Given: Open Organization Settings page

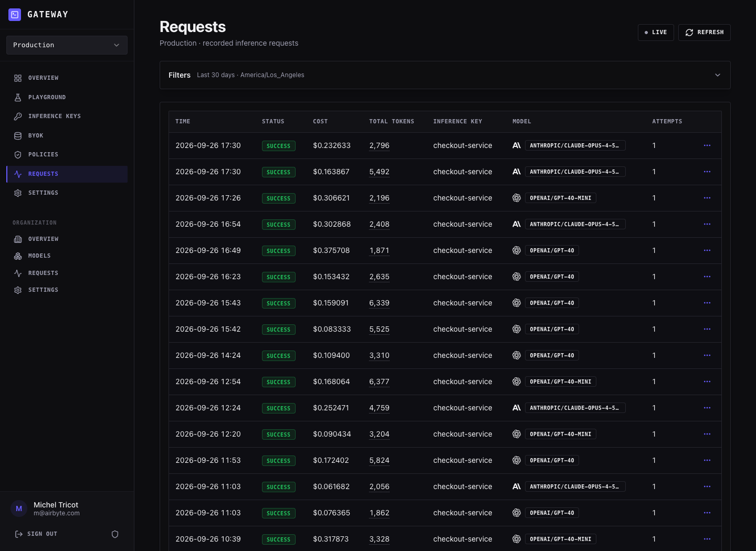Looking at the screenshot, I should [x=67, y=290].
